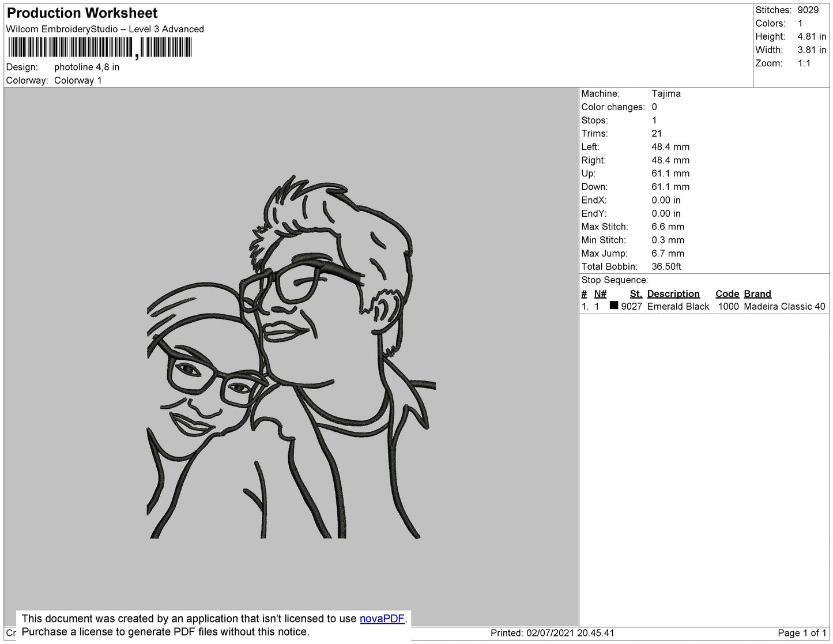
Task: Click 'Wilcom EmbroideryStudio – Level 3 Advanced' text
Action: coord(105,29)
